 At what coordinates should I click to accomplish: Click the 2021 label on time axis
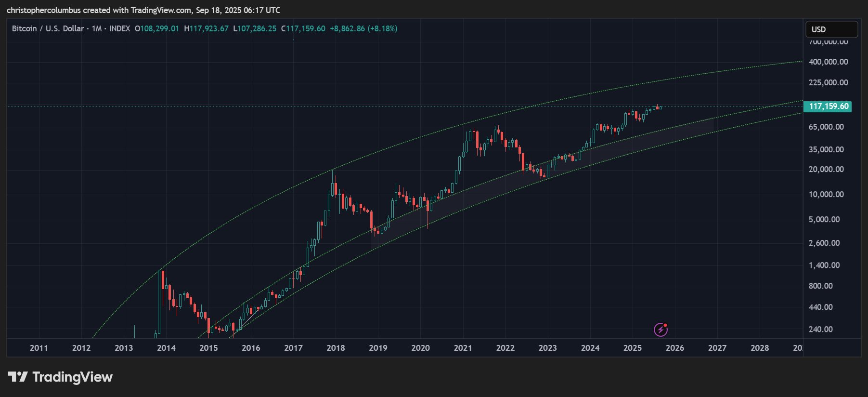coord(463,348)
